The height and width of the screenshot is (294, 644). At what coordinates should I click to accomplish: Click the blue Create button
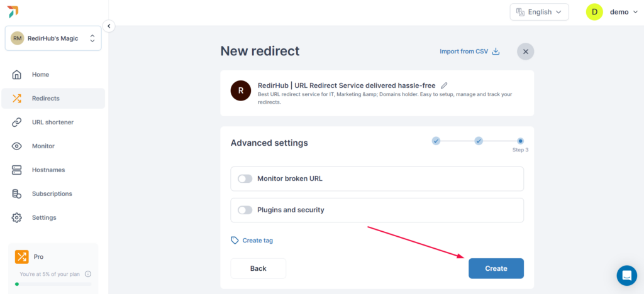pos(496,269)
